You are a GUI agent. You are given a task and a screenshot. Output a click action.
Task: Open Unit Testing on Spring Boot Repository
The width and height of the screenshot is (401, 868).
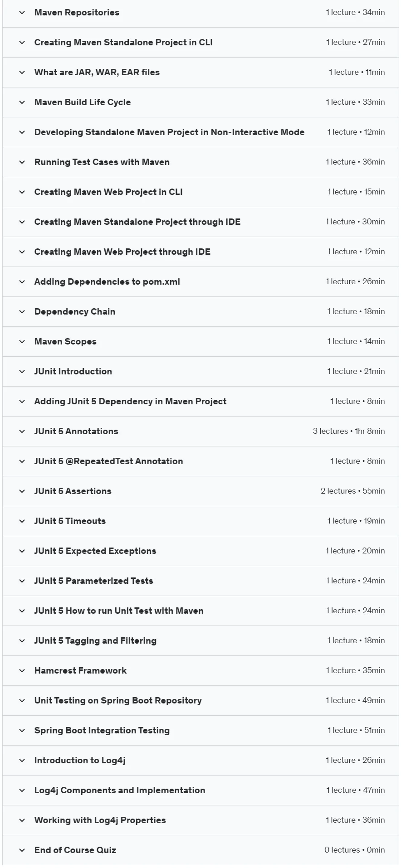pyautogui.click(x=200, y=701)
